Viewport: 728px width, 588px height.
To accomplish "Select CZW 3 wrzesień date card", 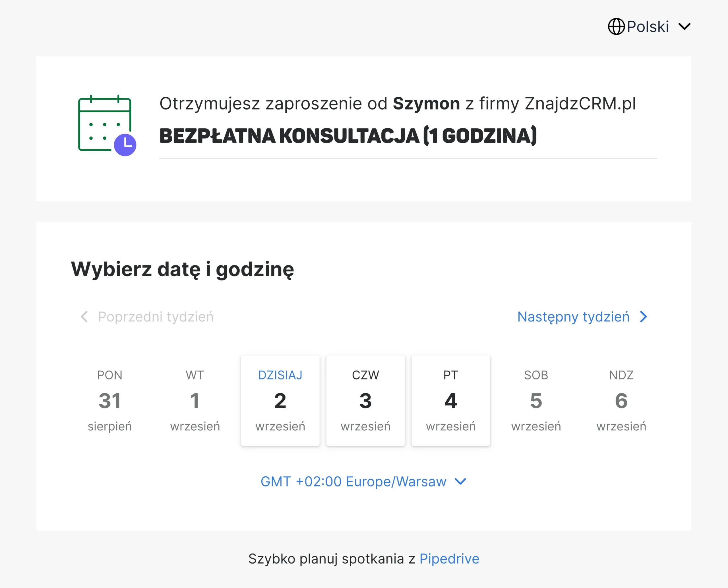I will tap(365, 400).
